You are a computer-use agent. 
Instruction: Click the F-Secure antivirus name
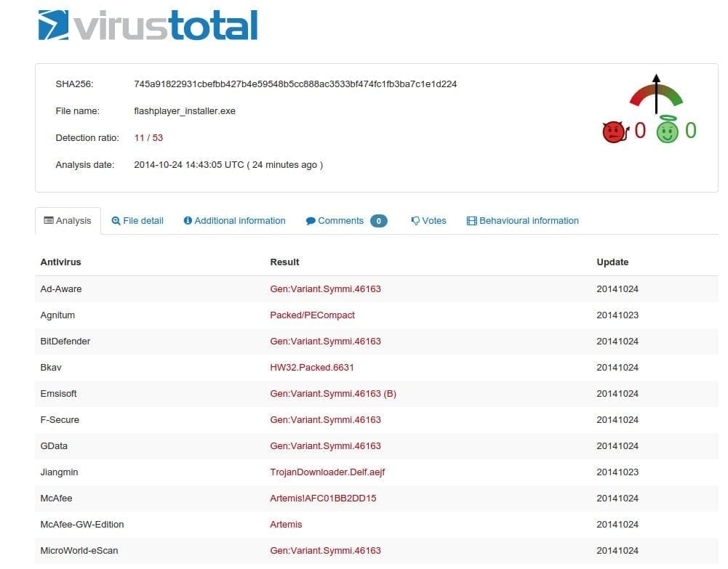pyautogui.click(x=60, y=420)
